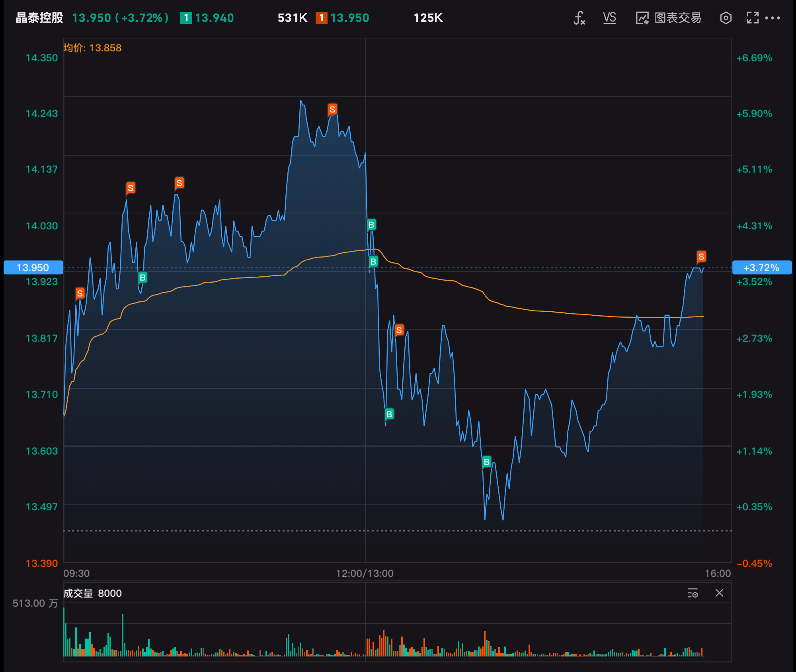
Task: Toggle fullscreen chart view
Action: tap(752, 18)
